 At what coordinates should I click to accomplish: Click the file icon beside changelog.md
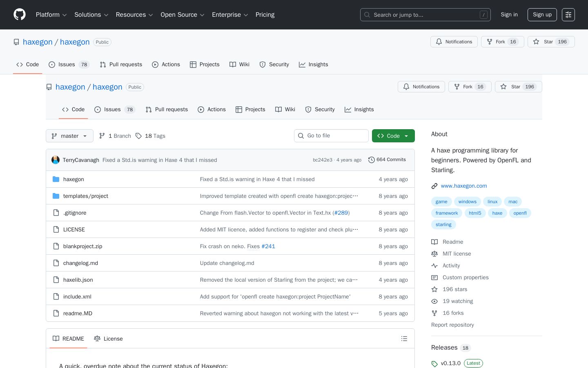coord(56,263)
